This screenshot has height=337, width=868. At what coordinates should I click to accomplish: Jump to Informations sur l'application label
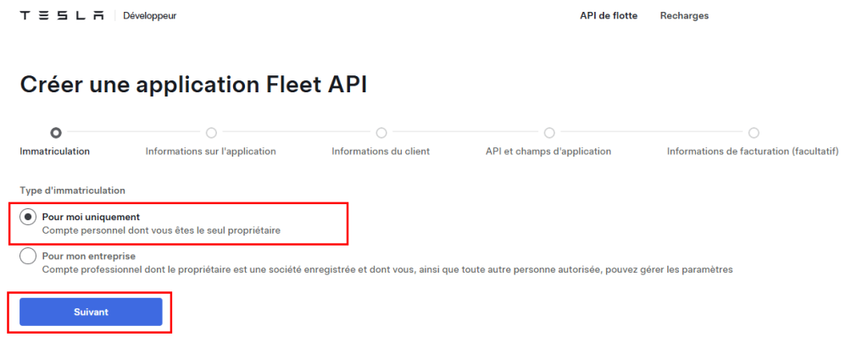[x=211, y=151]
